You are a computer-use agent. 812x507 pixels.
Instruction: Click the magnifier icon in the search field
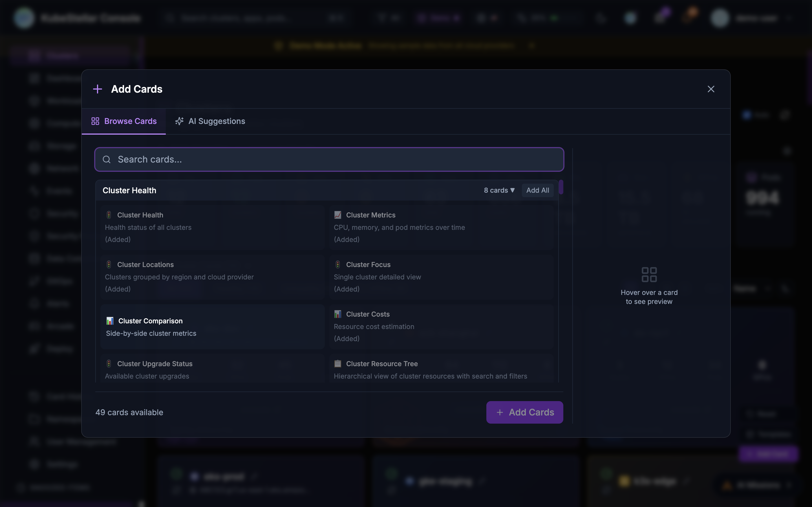pyautogui.click(x=107, y=160)
